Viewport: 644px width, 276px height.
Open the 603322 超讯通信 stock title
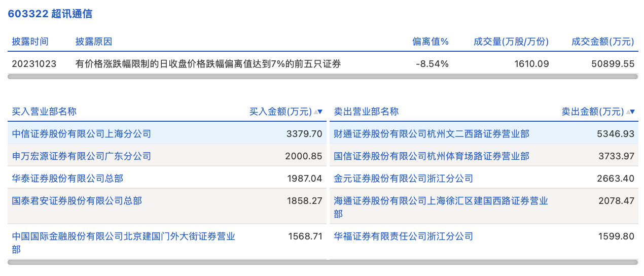[x=50, y=14]
